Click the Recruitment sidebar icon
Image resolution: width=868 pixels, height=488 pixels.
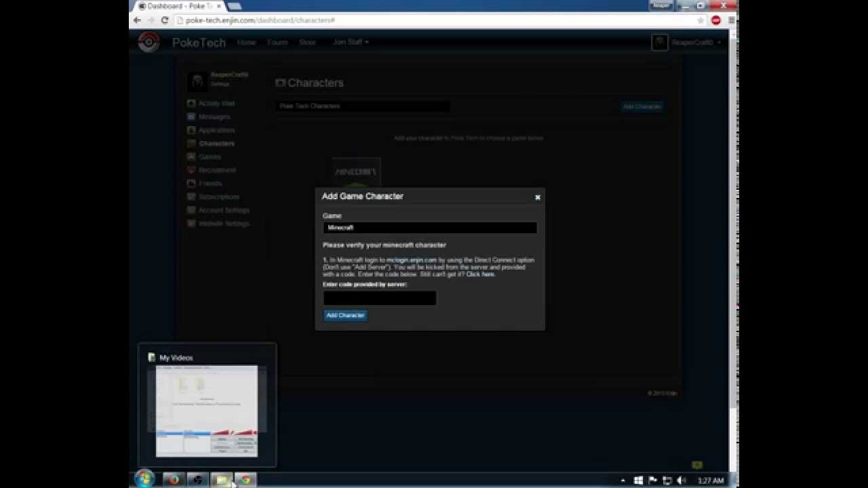191,170
